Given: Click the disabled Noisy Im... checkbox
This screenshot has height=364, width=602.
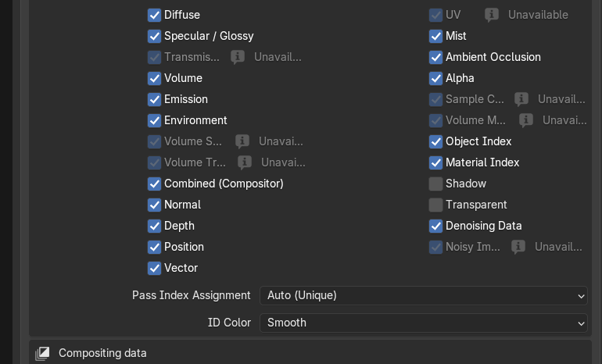Looking at the screenshot, I should (x=435, y=247).
